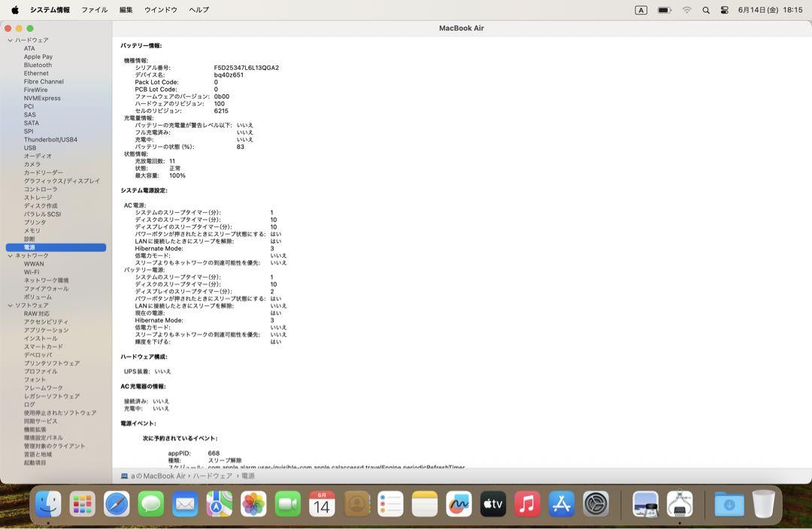Open the 編集 menu
The height and width of the screenshot is (529, 812).
pos(126,10)
